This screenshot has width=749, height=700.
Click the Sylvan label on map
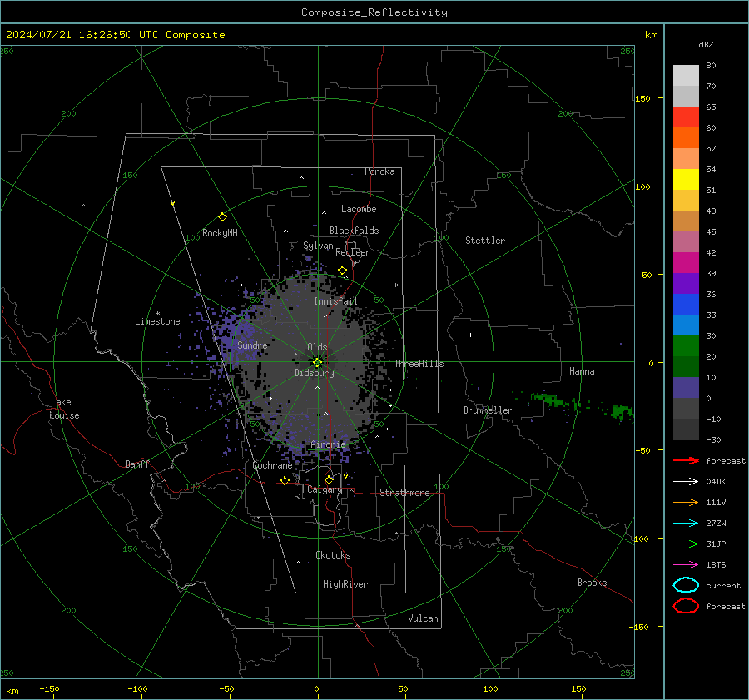[318, 246]
